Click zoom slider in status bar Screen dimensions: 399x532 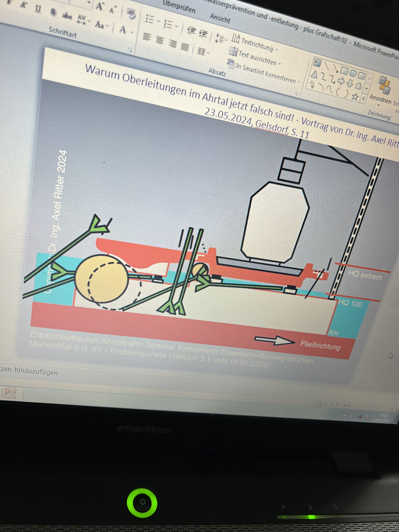(x=372, y=407)
